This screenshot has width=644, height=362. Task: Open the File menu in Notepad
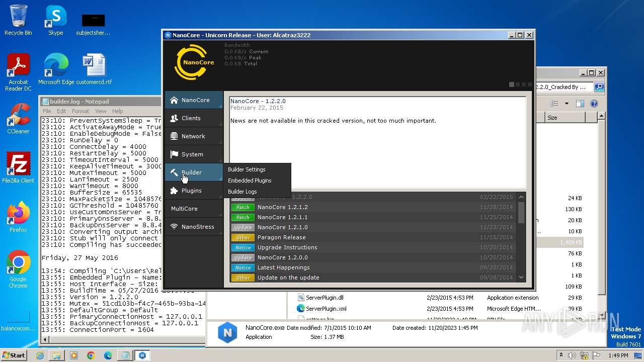(x=47, y=111)
